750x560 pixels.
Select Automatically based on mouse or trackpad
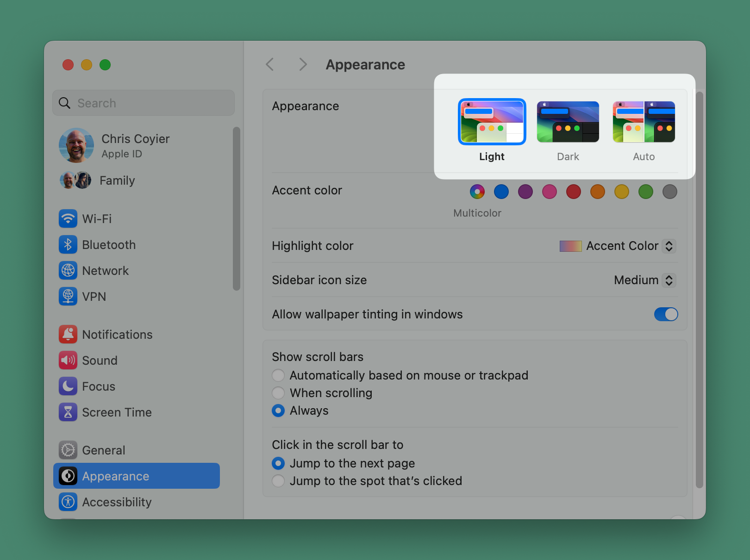point(278,375)
